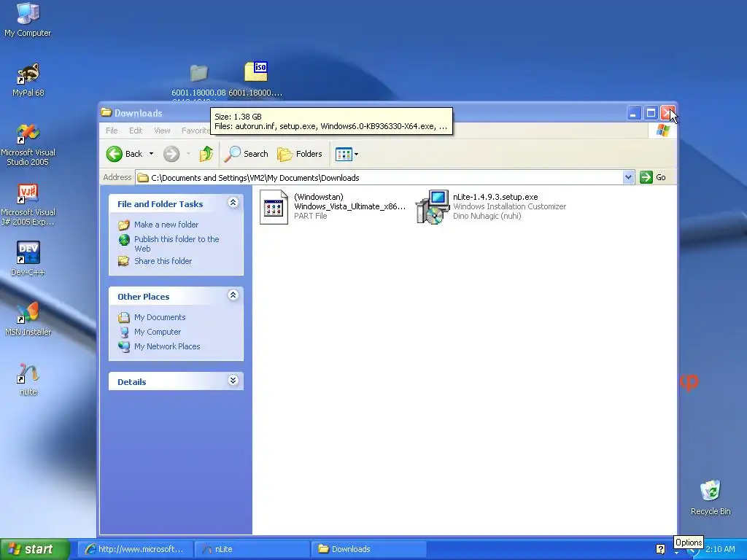Screen dimensions: 747x560
Task: Click Make a new folder link
Action: pyautogui.click(x=166, y=225)
